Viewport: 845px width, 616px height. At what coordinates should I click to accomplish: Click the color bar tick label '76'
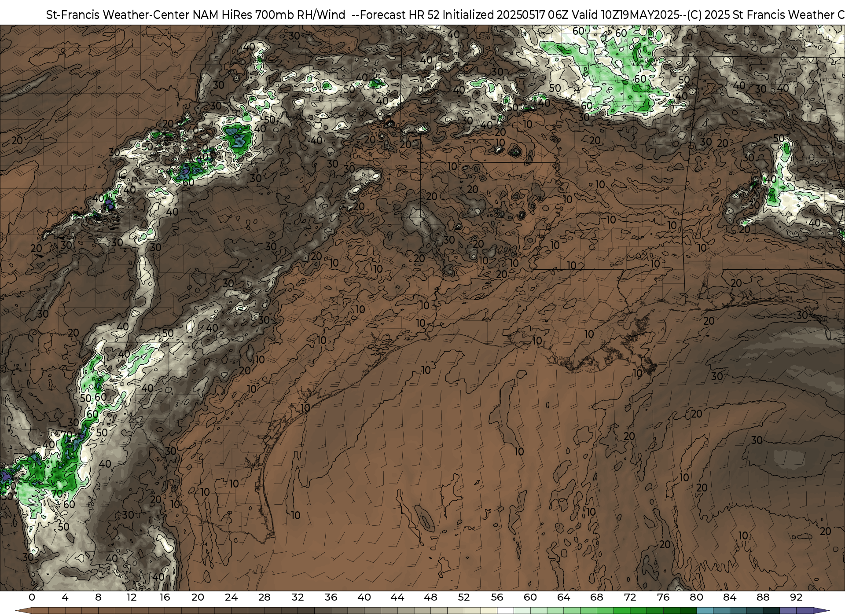(x=663, y=597)
